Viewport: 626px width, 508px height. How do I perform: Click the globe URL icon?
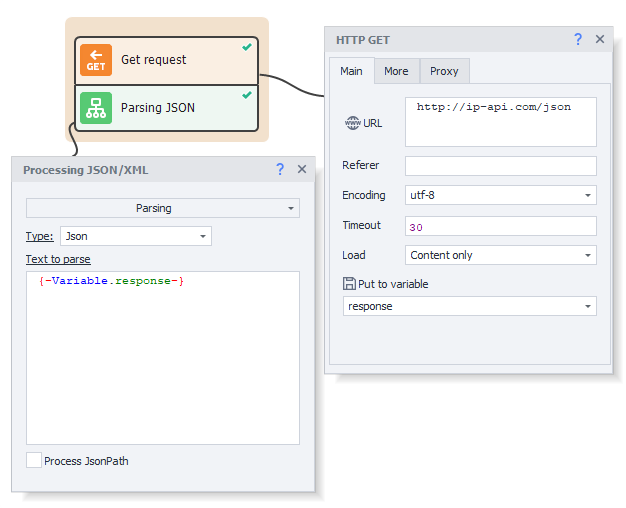pyautogui.click(x=353, y=123)
